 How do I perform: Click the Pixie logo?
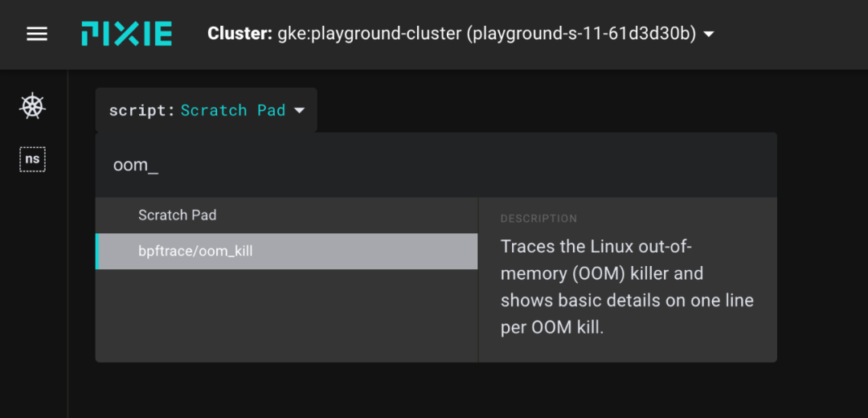coord(127,35)
